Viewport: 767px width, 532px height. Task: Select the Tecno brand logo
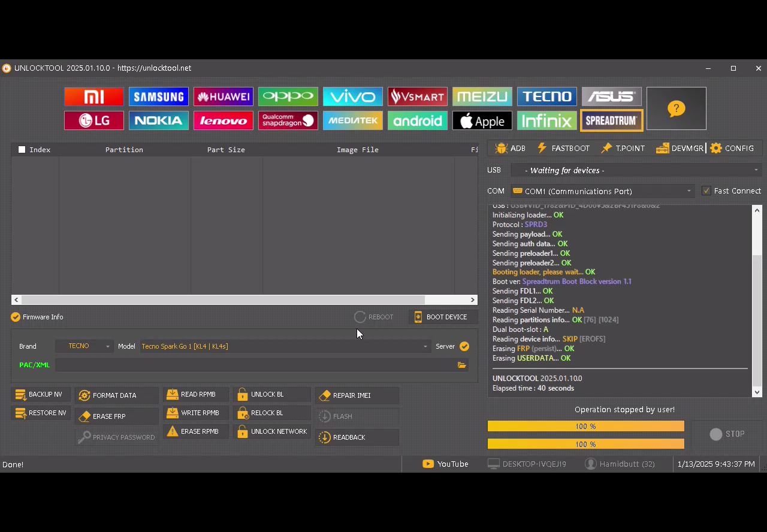click(547, 96)
